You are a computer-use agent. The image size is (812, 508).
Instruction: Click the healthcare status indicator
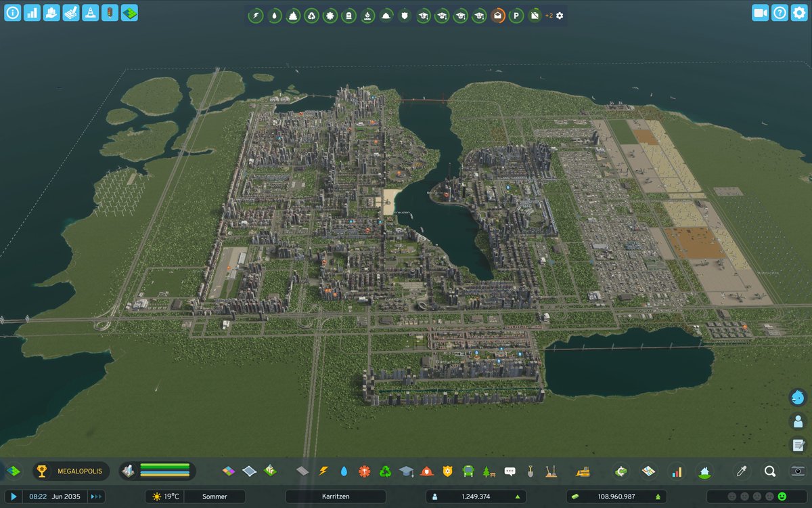330,16
